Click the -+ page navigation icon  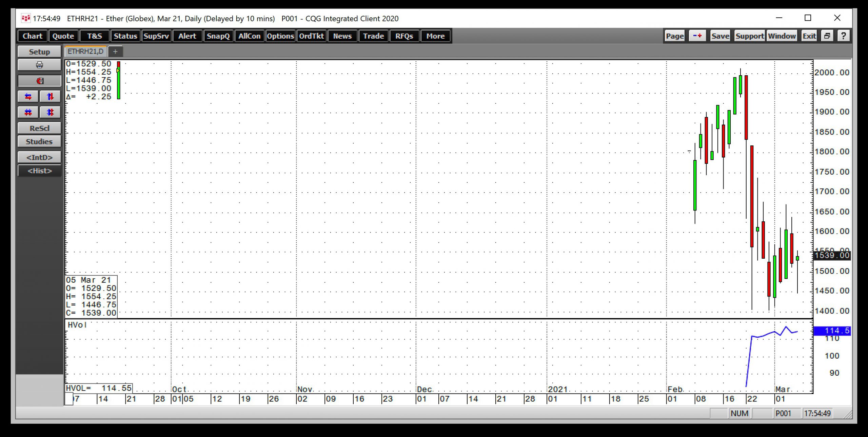[x=697, y=36]
